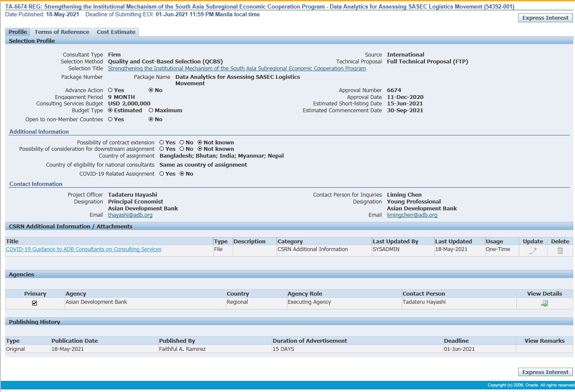Select Yes for Open to non-Member Countries
This screenshot has width=575, height=392.
point(110,120)
